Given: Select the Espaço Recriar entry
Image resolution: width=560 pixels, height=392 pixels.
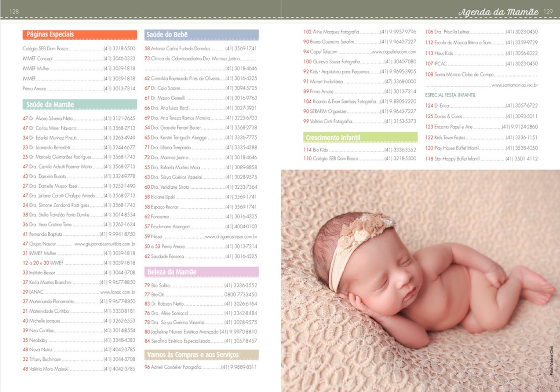Looking at the screenshot, I should (x=201, y=207).
